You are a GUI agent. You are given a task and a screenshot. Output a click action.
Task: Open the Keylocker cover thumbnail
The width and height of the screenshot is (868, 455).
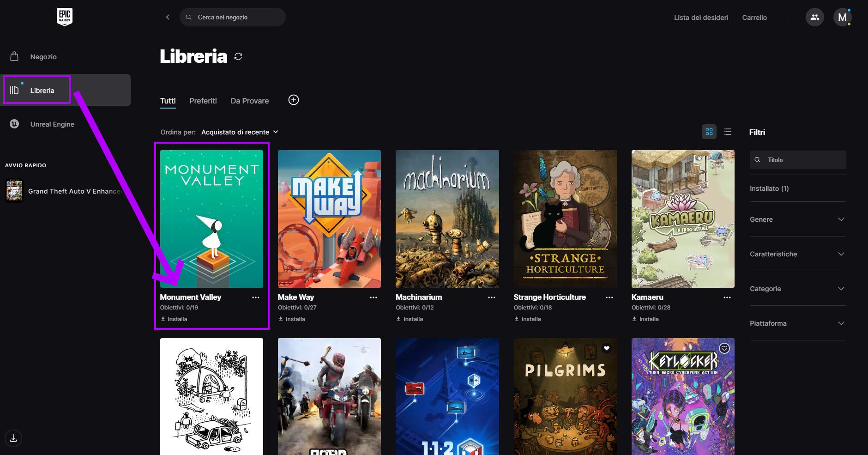683,396
